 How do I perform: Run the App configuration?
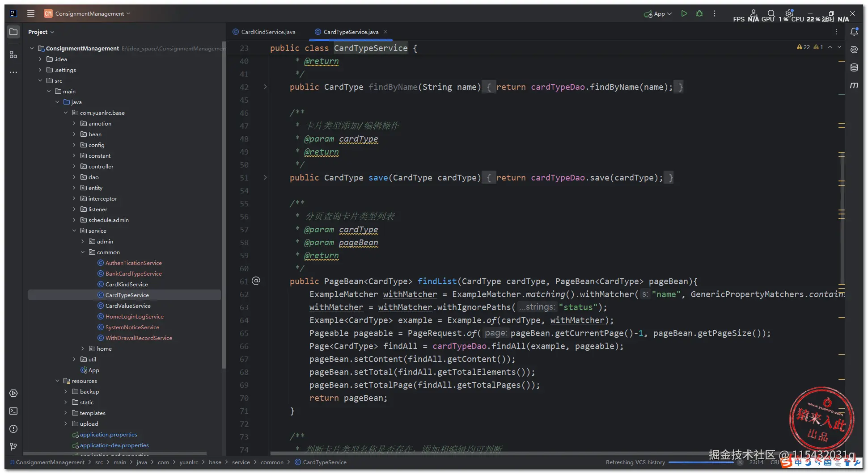click(x=684, y=13)
